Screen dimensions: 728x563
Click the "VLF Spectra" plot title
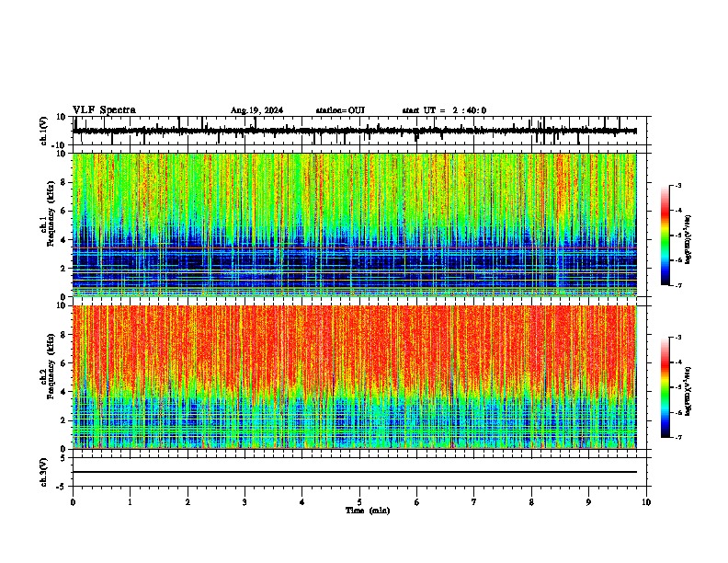[104, 110]
